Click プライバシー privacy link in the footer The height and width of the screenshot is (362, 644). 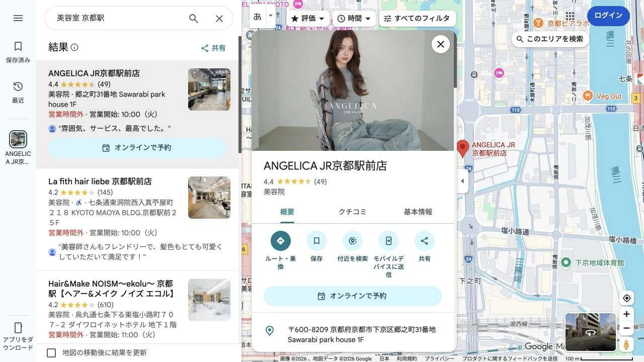pos(440,358)
